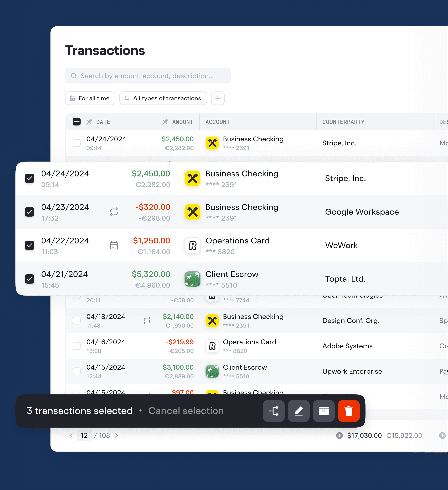The image size is (448, 490).
Task: Click the down-arrow income total icon in footer
Action: point(339,436)
